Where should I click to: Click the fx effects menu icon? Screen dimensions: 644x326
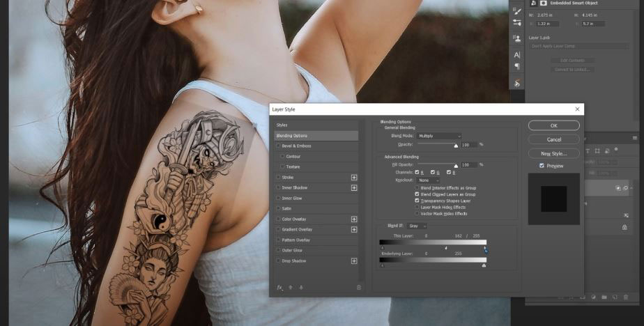pyautogui.click(x=279, y=287)
